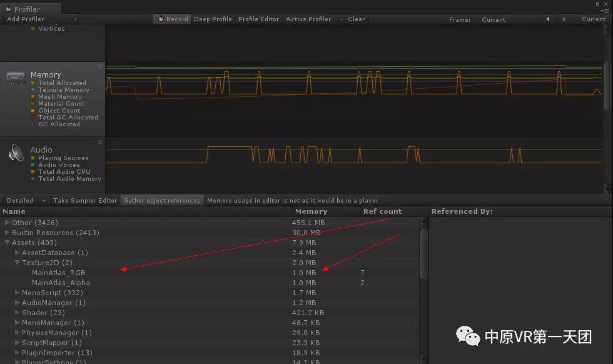This screenshot has width=613, height=364.
Task: Open the Detailed view mode dropdown
Action: (x=26, y=201)
